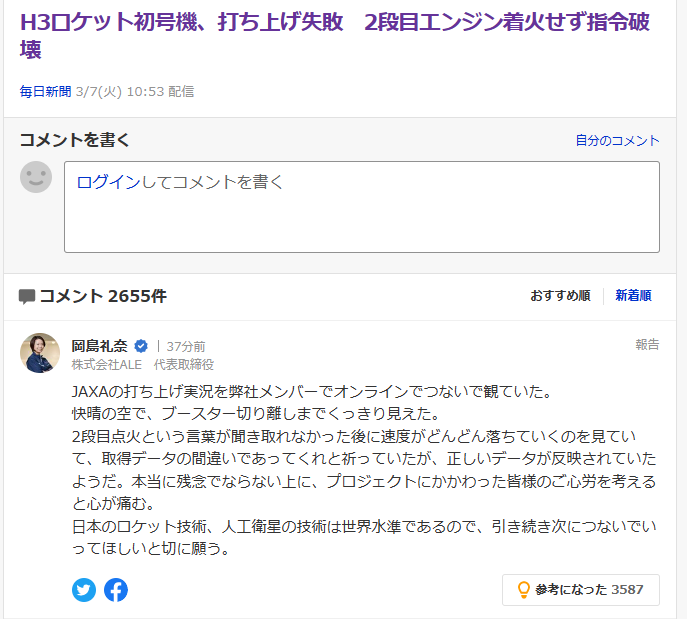Click the コメントを書く heading
Viewport: 687px width, 619px height.
[x=74, y=140]
